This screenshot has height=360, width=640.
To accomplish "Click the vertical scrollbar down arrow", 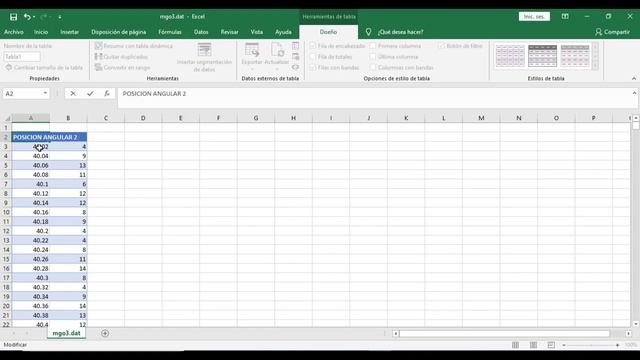I will click(636, 324).
